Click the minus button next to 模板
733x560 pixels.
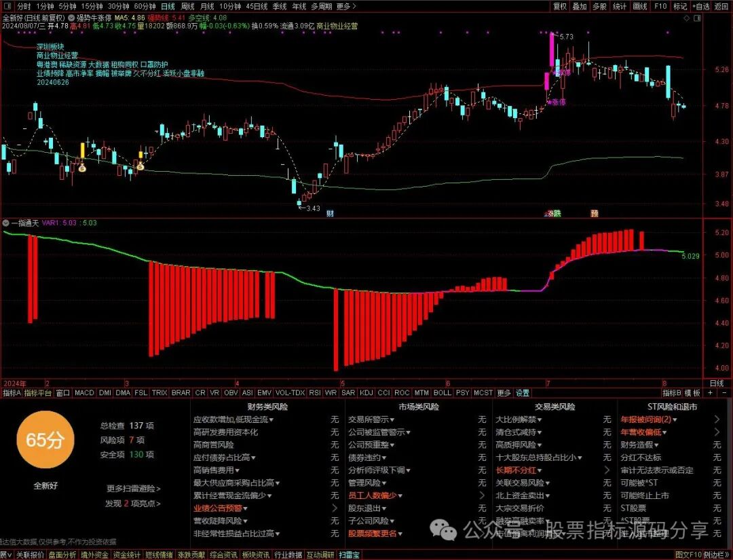pos(724,393)
